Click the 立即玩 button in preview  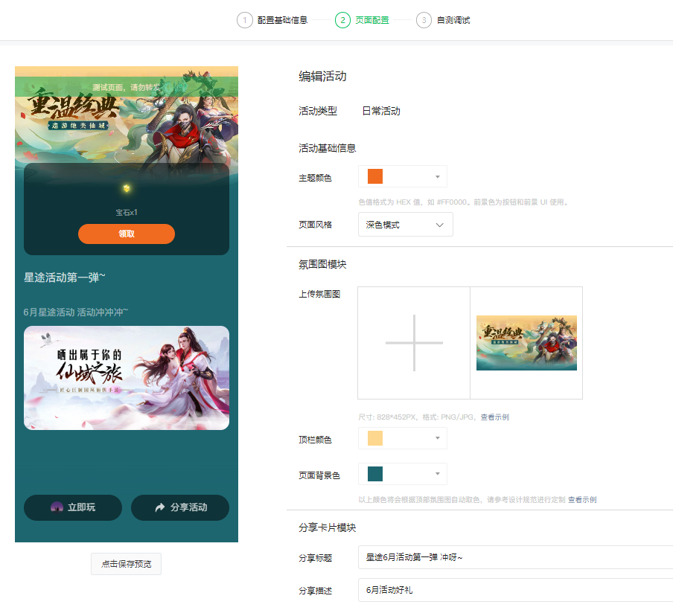[73, 507]
